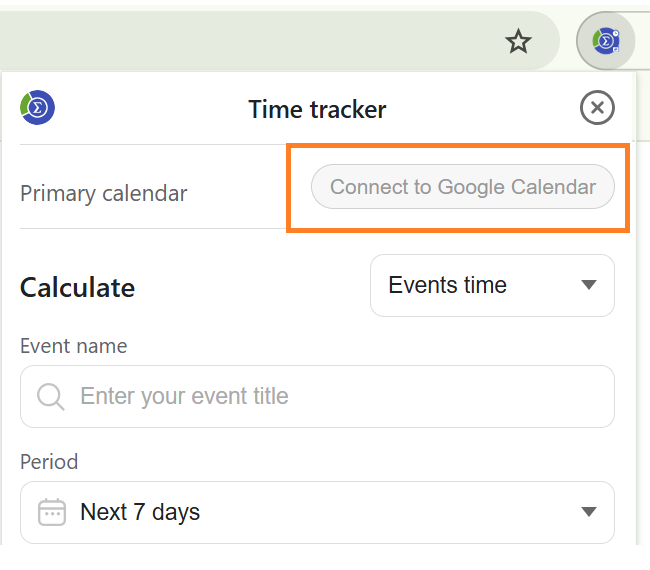Open the Next 7 days period dropdown
This screenshot has height=570, width=650.
click(317, 512)
